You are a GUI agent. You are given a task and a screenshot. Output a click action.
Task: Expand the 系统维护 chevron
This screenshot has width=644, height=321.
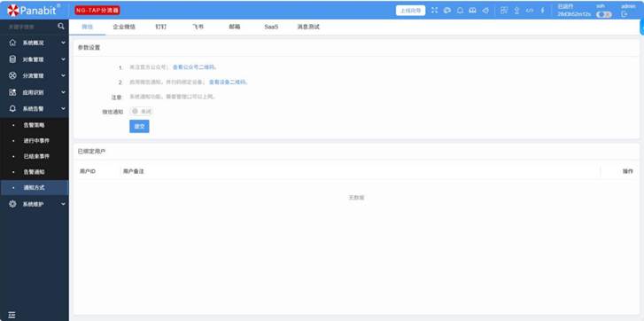click(63, 204)
